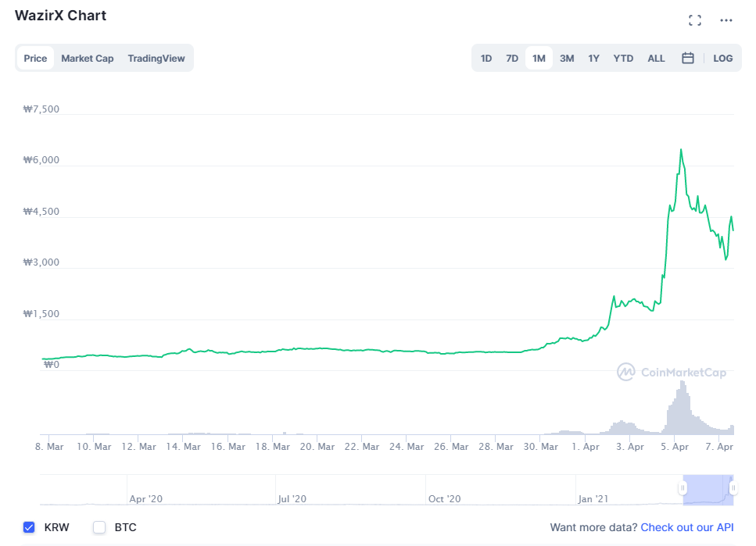Choose the 3M time range
Screen dimensions: 756x546
coord(567,59)
